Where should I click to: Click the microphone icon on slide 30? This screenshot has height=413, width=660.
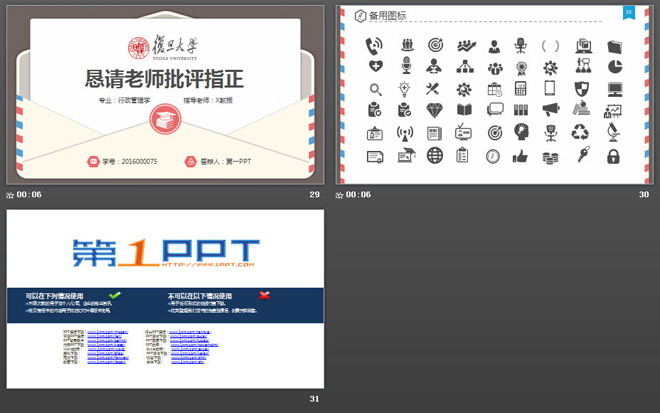click(x=406, y=65)
